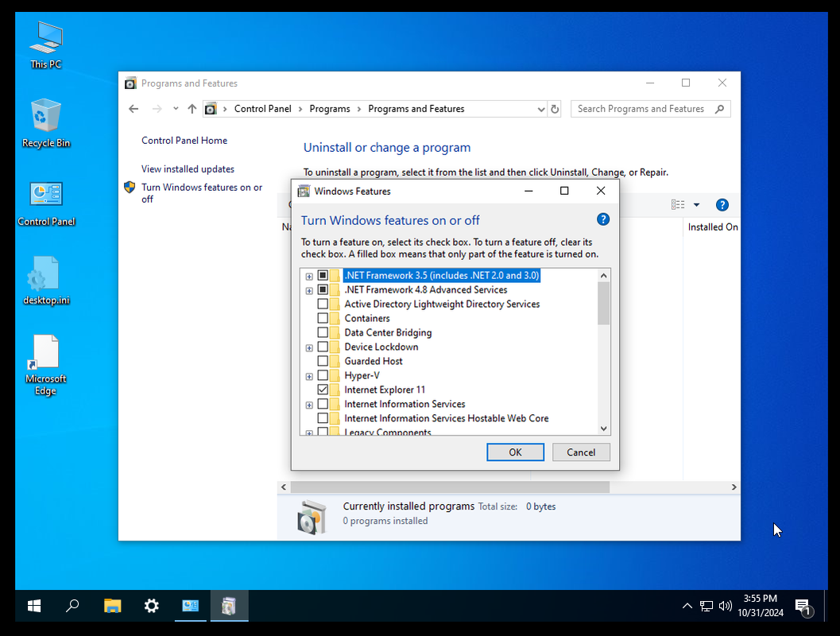Enable Internet Information Services checkbox
The width and height of the screenshot is (840, 636).
tap(323, 404)
